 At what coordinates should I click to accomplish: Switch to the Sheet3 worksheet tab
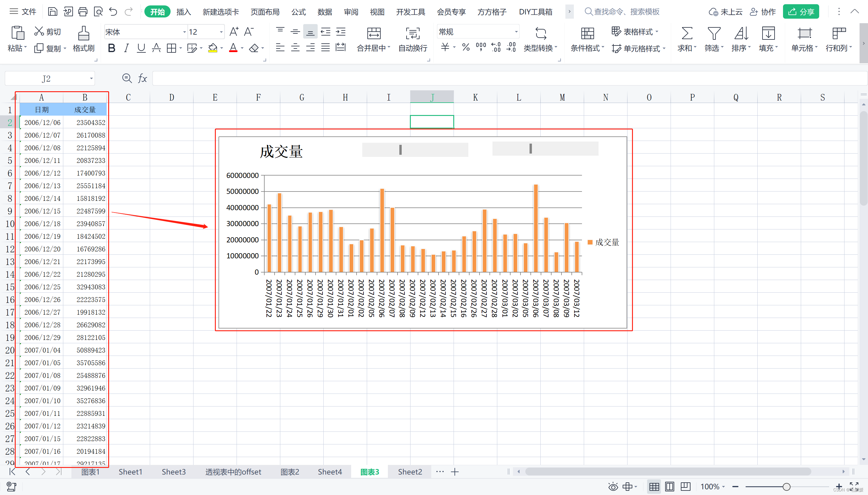click(x=174, y=472)
